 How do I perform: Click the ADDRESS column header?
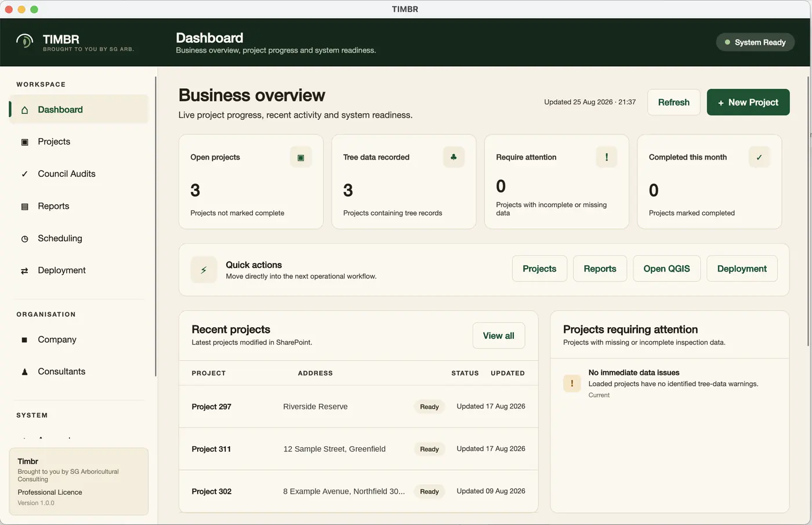click(316, 373)
